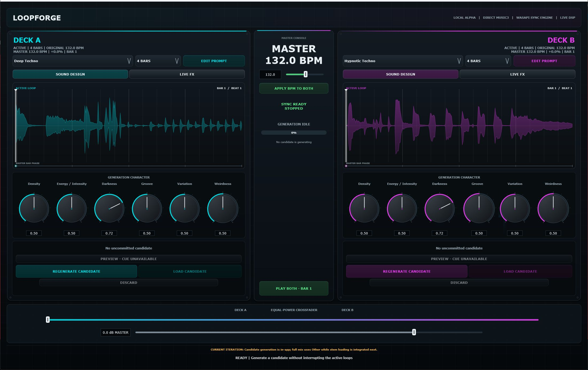588x370 pixels.
Task: Click Deck A Weirdness knob
Action: point(223,208)
